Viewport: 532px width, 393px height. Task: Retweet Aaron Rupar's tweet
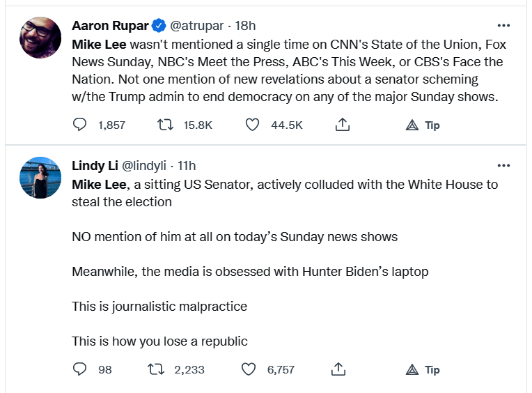(x=164, y=125)
